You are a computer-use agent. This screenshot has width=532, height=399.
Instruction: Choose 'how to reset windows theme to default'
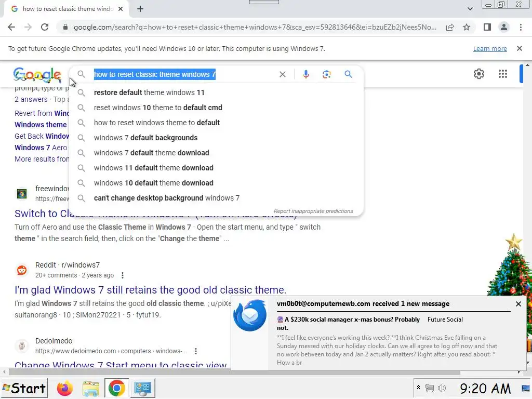[217, 123]
